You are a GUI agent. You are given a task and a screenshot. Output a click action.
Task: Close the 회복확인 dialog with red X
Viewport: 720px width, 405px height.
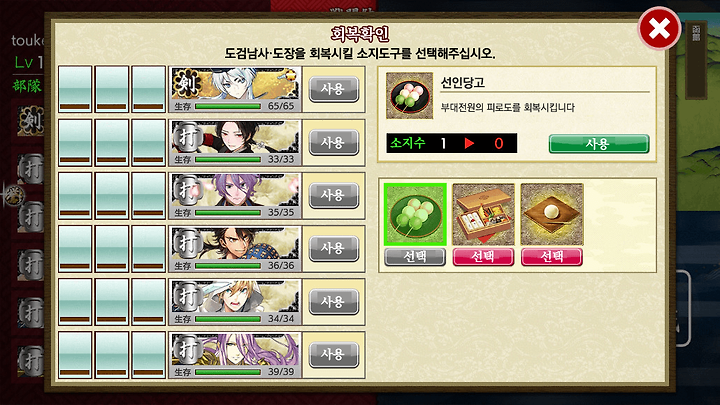659,28
